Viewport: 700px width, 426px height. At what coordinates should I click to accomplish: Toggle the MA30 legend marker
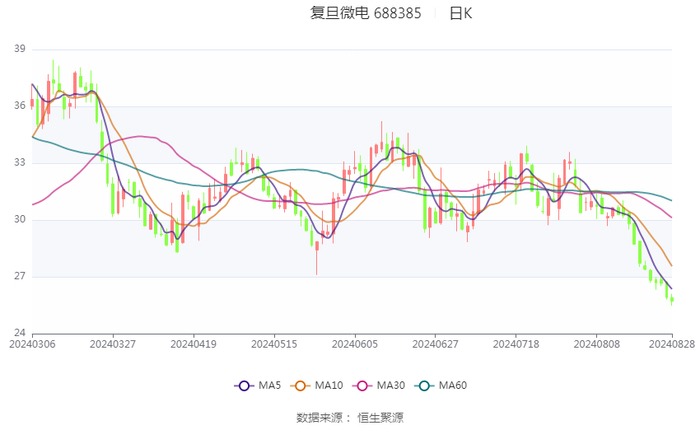tap(362, 385)
